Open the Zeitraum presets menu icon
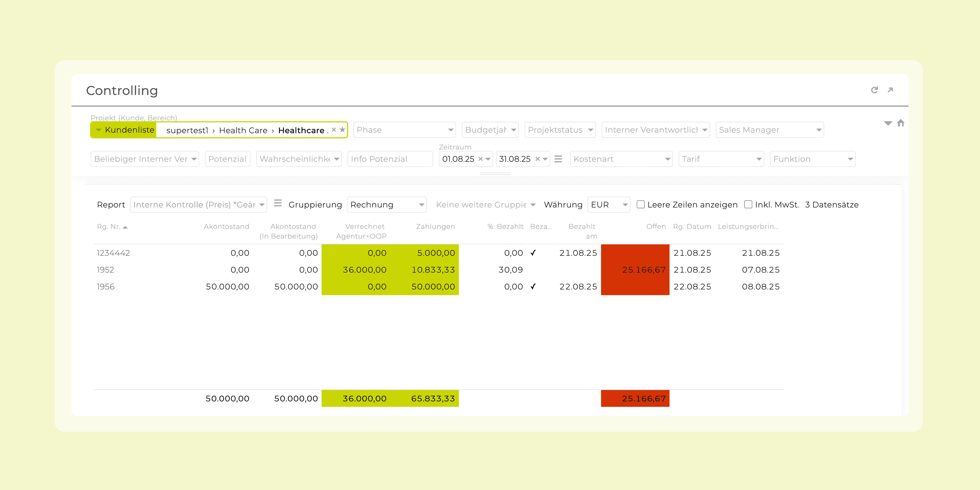 558,159
